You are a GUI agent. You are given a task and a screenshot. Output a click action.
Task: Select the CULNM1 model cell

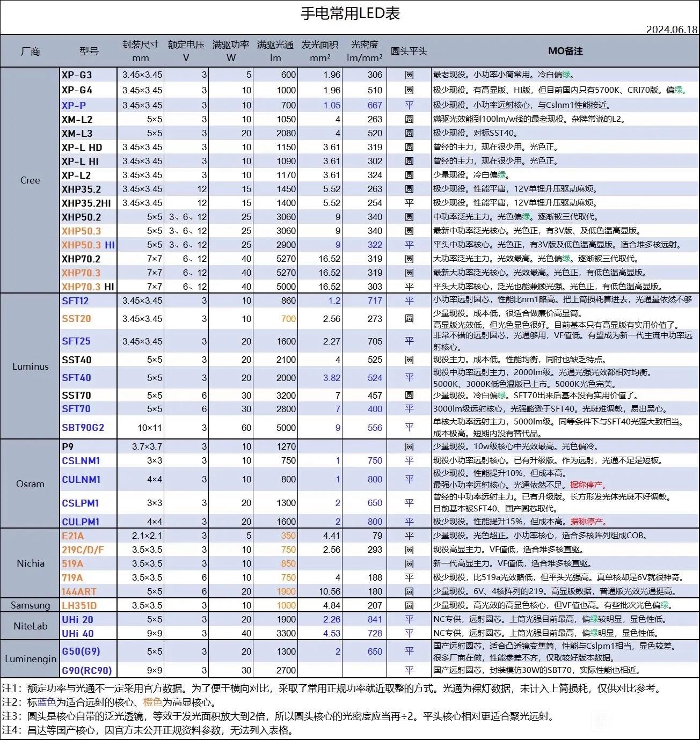(x=89, y=479)
